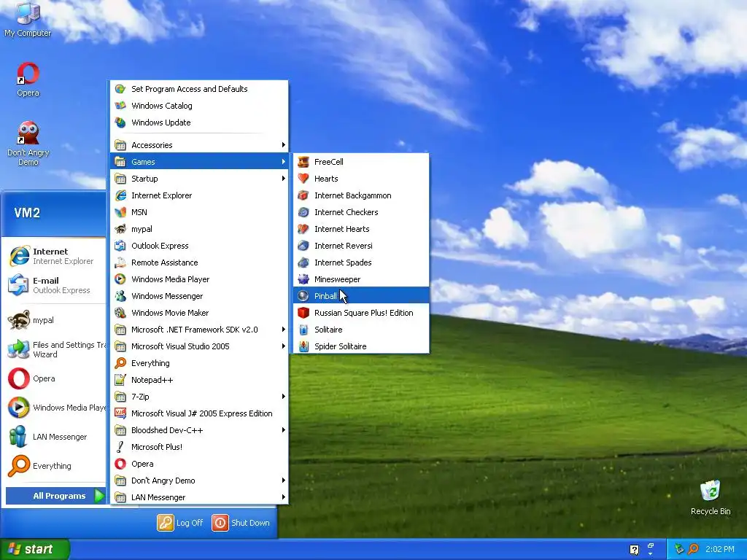Viewport: 747px width, 560px height.
Task: Expand the LAN Messenger submenu arrow
Action: 284,497
